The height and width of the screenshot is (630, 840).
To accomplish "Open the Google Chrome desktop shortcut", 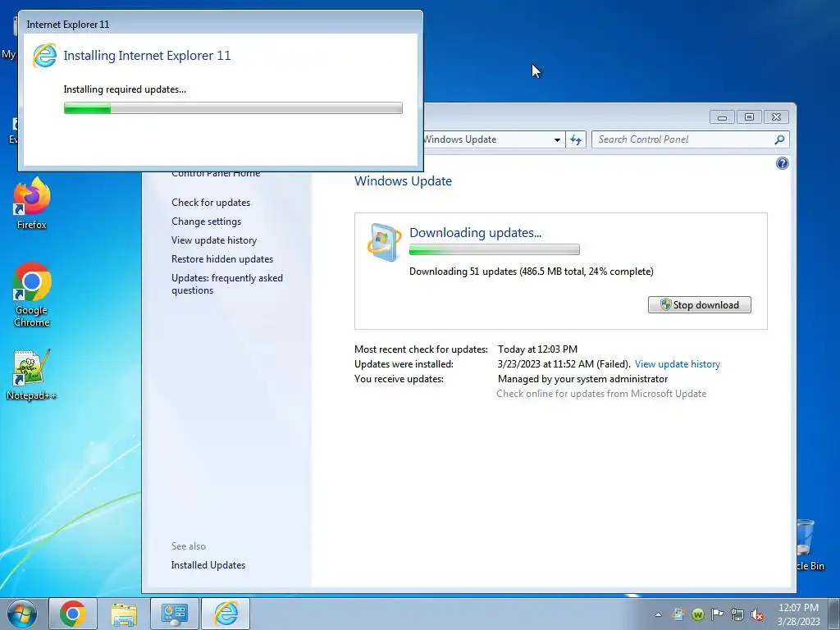I will pos(32,294).
